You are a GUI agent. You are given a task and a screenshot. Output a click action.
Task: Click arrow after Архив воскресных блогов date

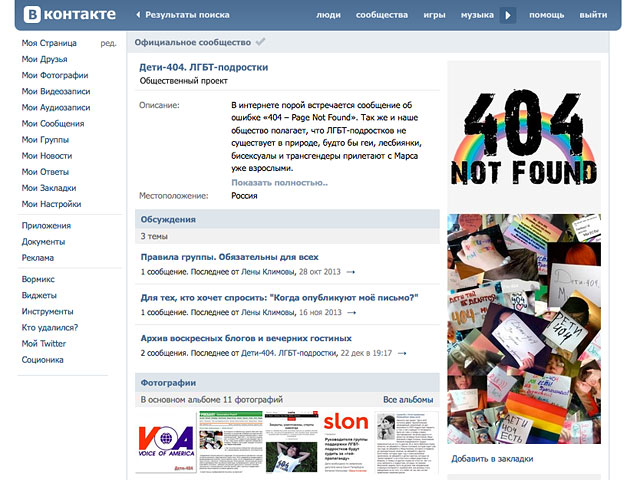click(402, 353)
